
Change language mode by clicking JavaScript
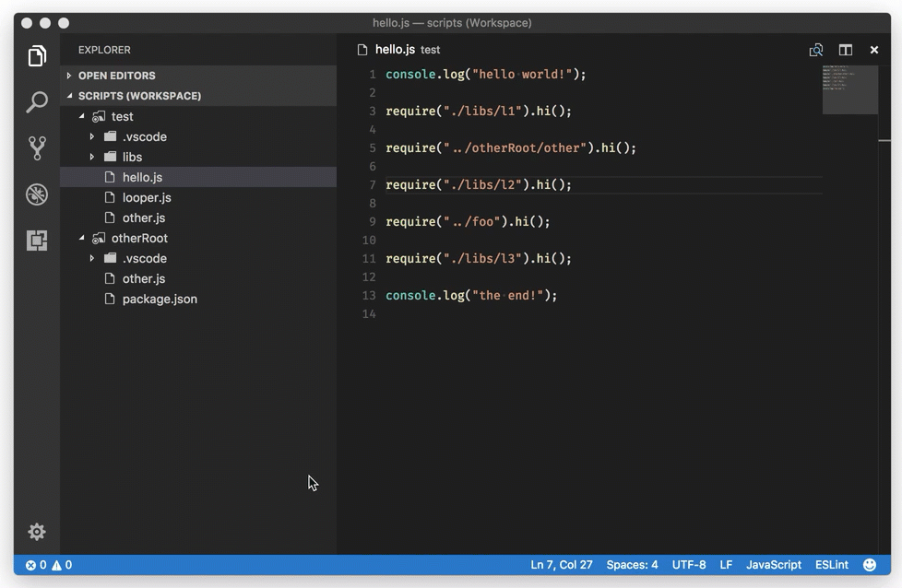tap(773, 564)
